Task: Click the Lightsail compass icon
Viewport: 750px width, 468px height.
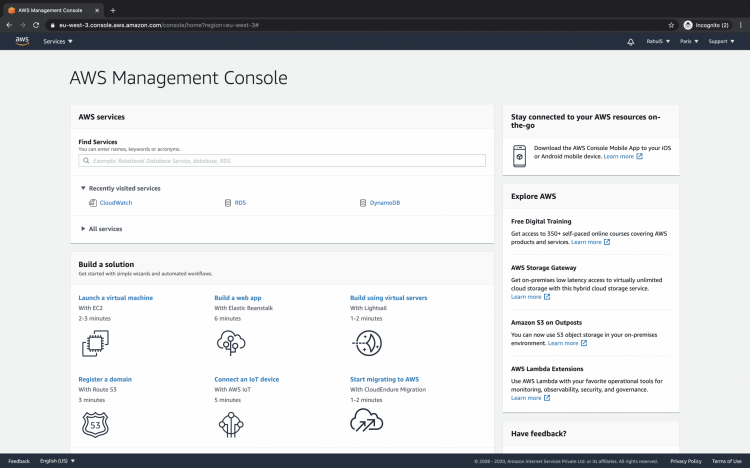Action: [x=367, y=343]
